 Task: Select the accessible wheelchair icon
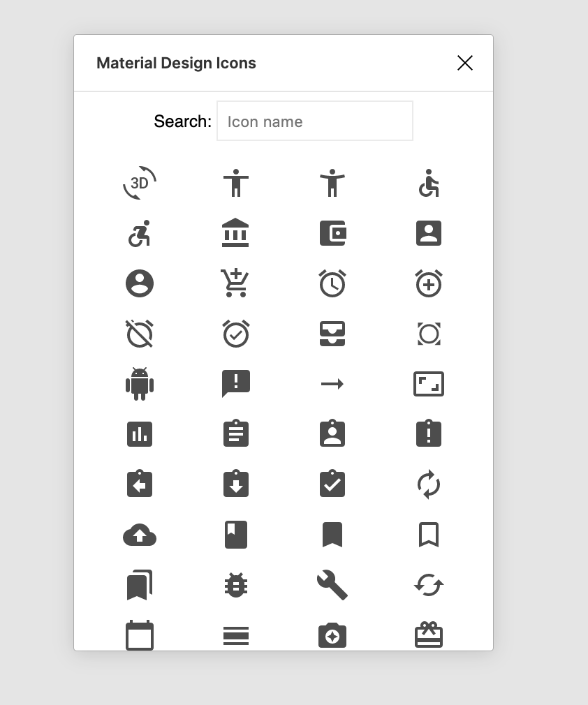429,183
